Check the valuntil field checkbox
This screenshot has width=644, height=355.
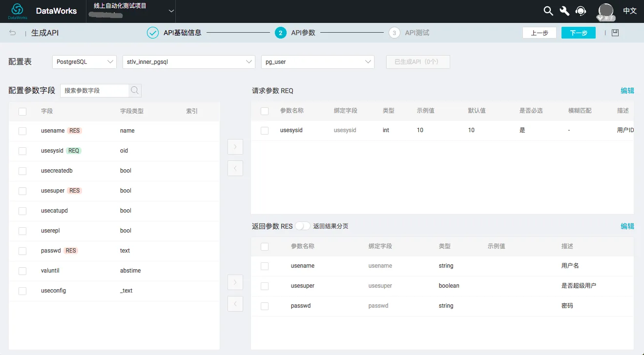pos(22,271)
